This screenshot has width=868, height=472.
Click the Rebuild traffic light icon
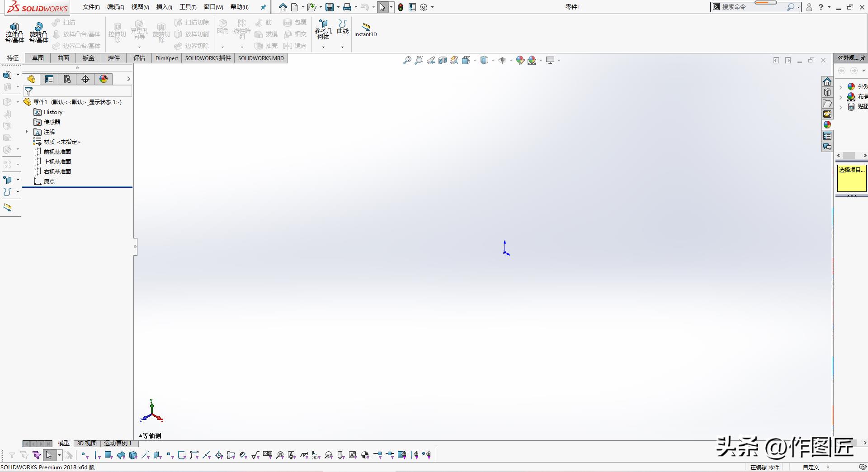[401, 7]
